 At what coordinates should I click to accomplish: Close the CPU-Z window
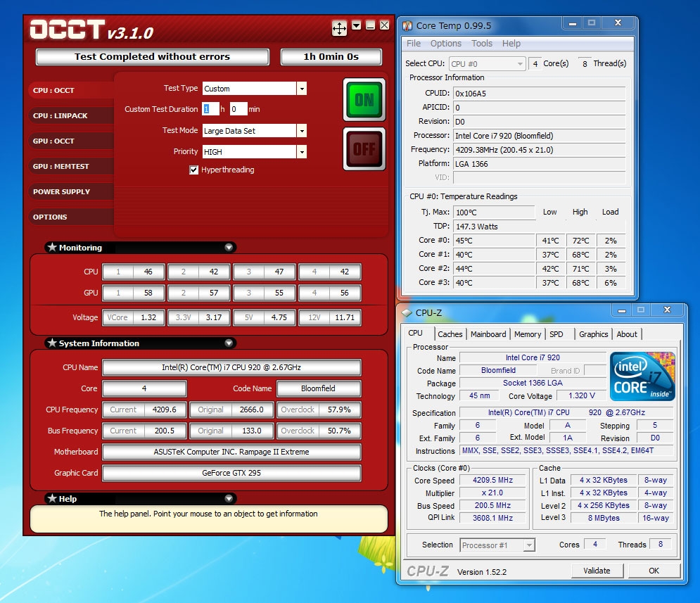667,310
